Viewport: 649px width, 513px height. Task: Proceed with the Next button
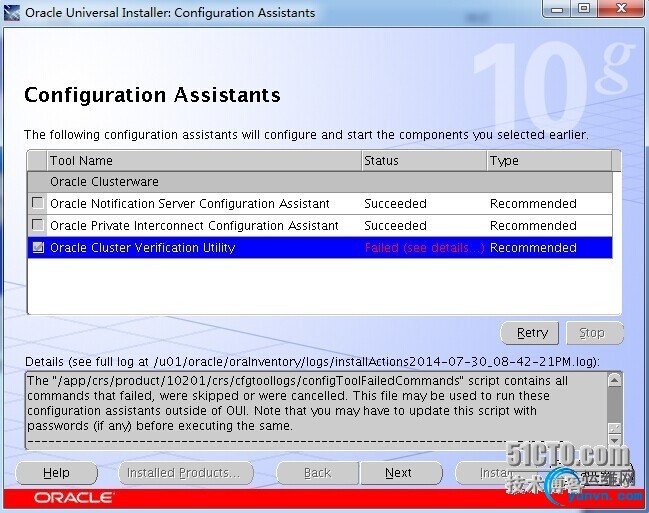point(401,473)
